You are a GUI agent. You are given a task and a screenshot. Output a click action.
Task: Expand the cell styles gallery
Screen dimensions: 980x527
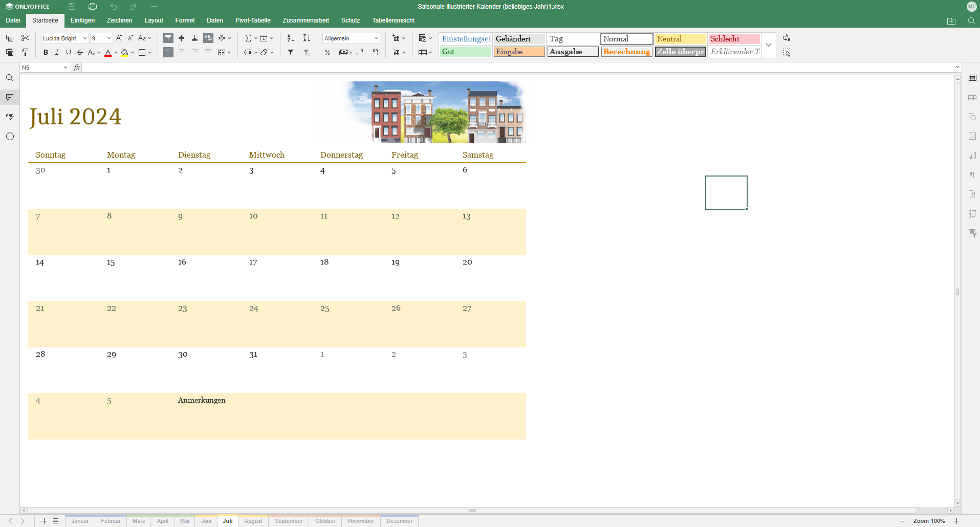(769, 45)
